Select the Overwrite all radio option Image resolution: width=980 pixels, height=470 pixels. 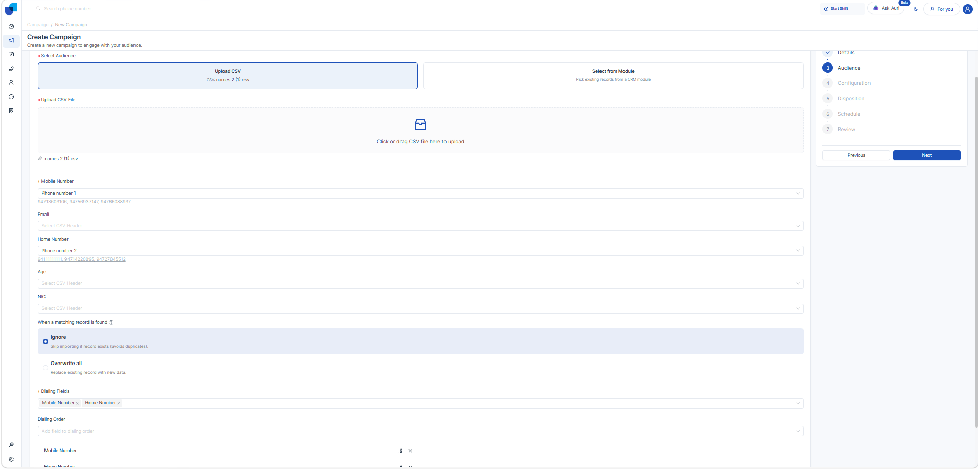click(46, 368)
